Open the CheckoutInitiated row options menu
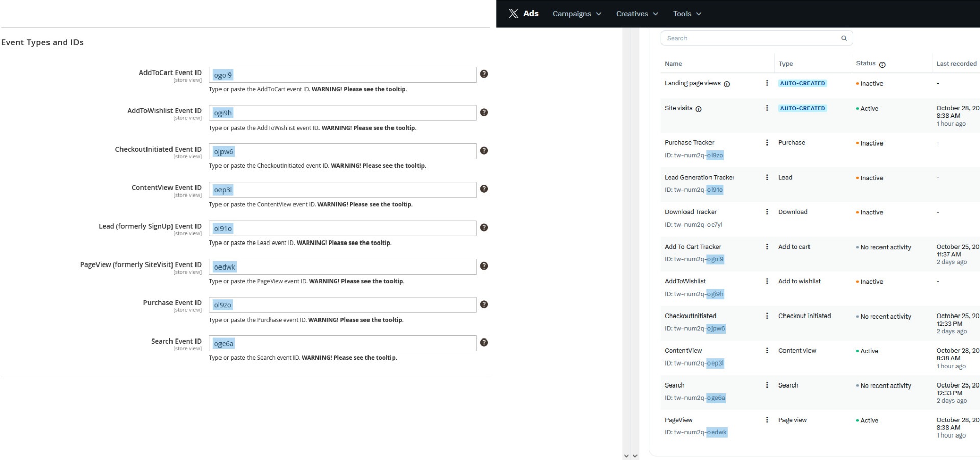This screenshot has width=980, height=460. (x=767, y=317)
